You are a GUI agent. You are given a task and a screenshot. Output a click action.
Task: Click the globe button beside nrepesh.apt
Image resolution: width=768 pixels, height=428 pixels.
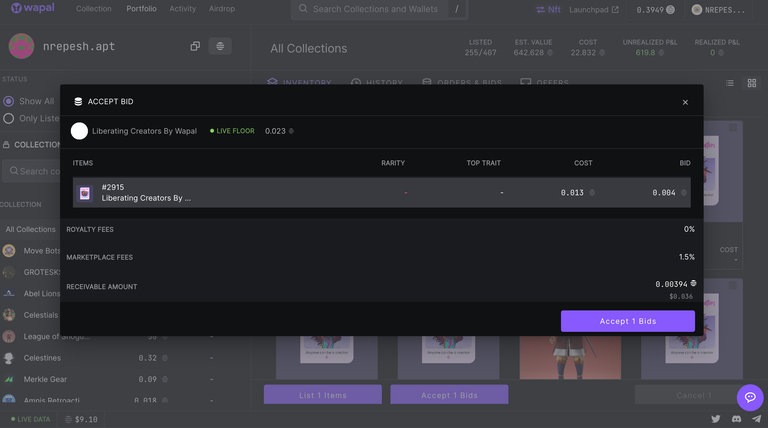[x=220, y=46]
